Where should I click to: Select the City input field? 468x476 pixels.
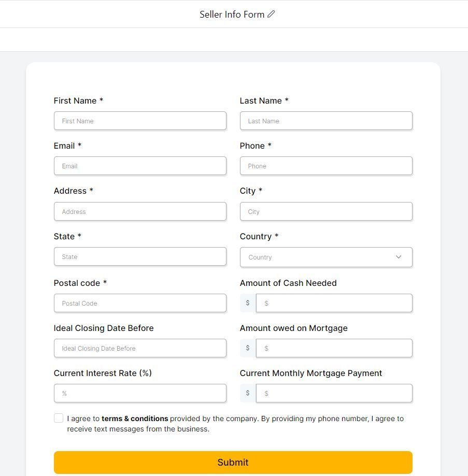(326, 211)
